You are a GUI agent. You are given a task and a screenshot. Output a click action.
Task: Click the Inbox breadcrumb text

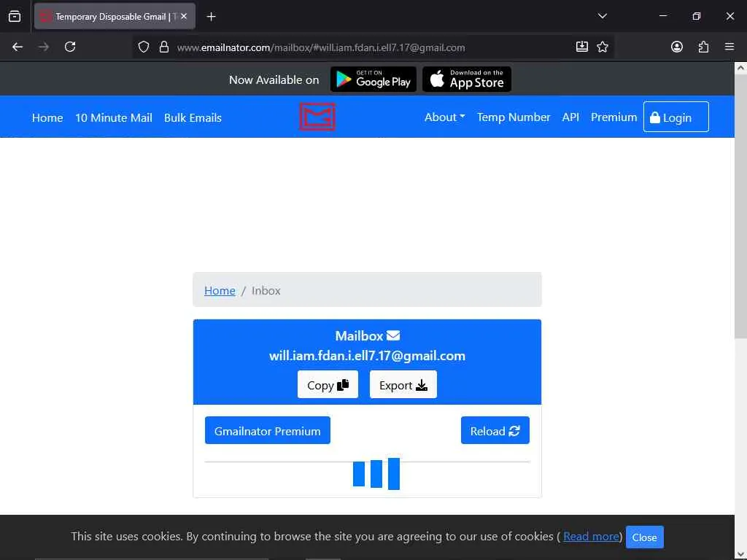(x=266, y=290)
